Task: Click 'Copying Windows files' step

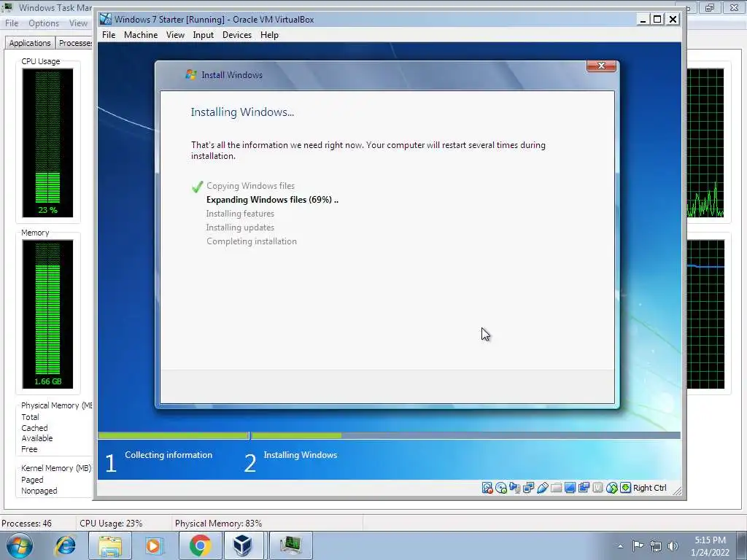Action: pyautogui.click(x=251, y=186)
